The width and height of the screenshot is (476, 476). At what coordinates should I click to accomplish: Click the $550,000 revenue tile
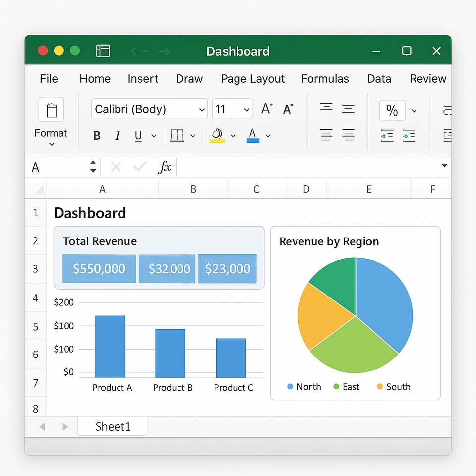pyautogui.click(x=99, y=269)
